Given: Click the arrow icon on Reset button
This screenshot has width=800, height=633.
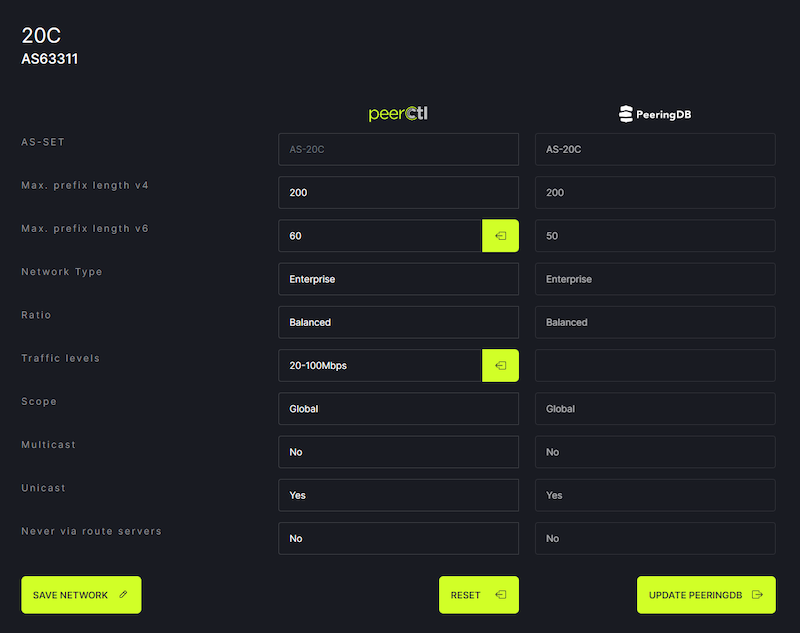Looking at the screenshot, I should (501, 595).
